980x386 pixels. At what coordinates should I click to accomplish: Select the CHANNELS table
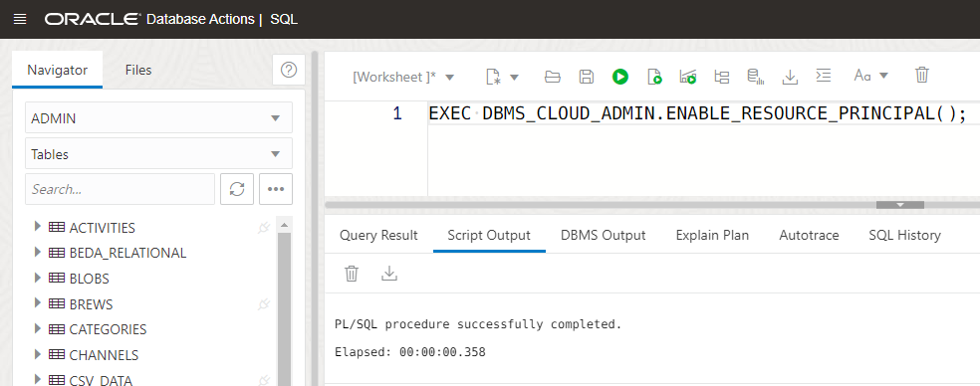point(104,355)
